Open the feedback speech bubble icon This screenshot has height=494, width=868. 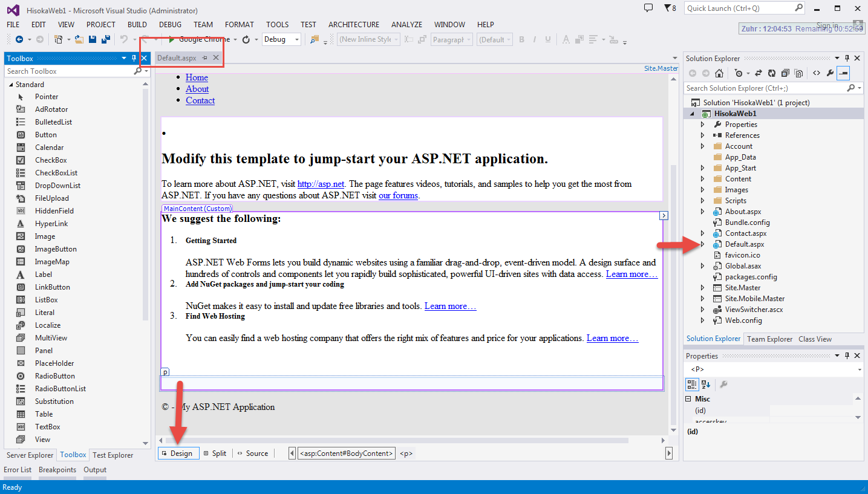(648, 8)
